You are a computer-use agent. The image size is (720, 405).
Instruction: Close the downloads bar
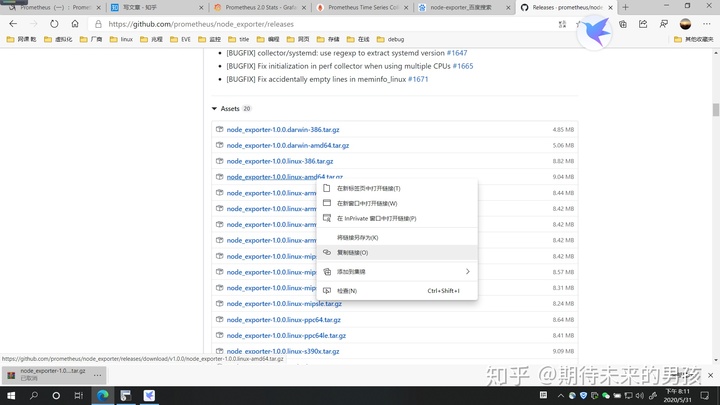[x=710, y=375]
